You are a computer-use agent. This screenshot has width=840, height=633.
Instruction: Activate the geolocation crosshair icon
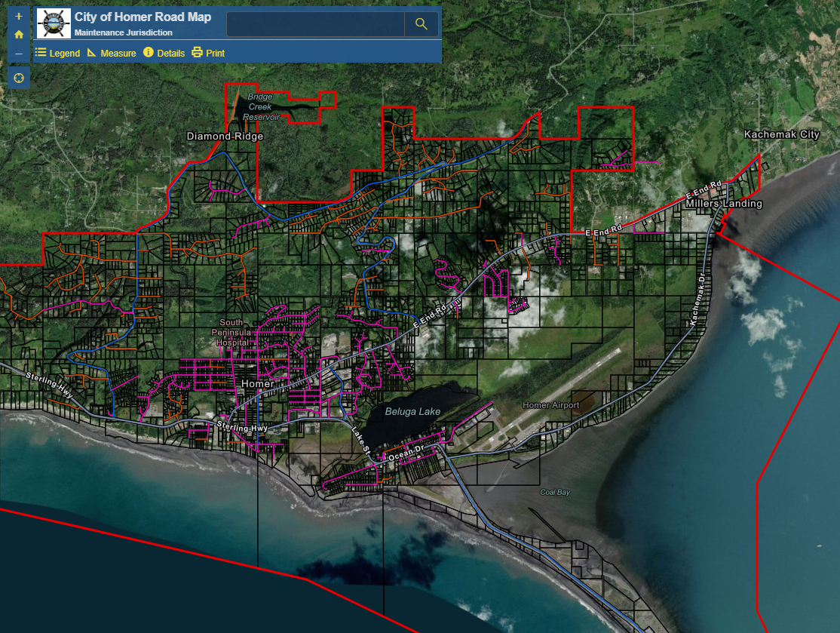(18, 78)
